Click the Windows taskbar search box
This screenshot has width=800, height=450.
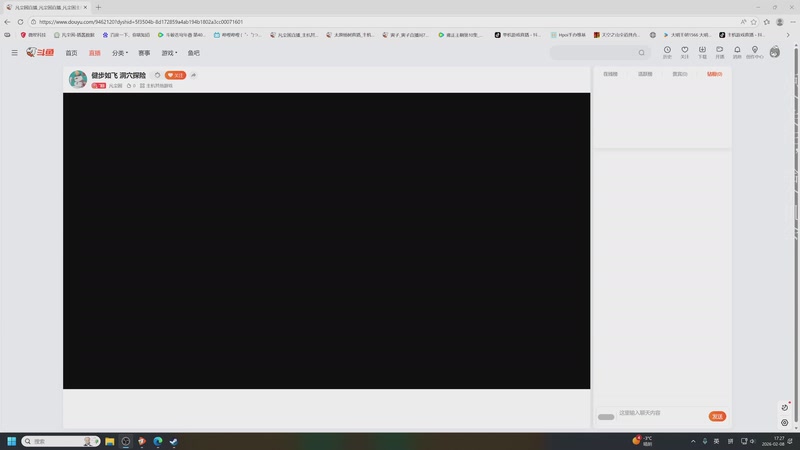[61, 441]
